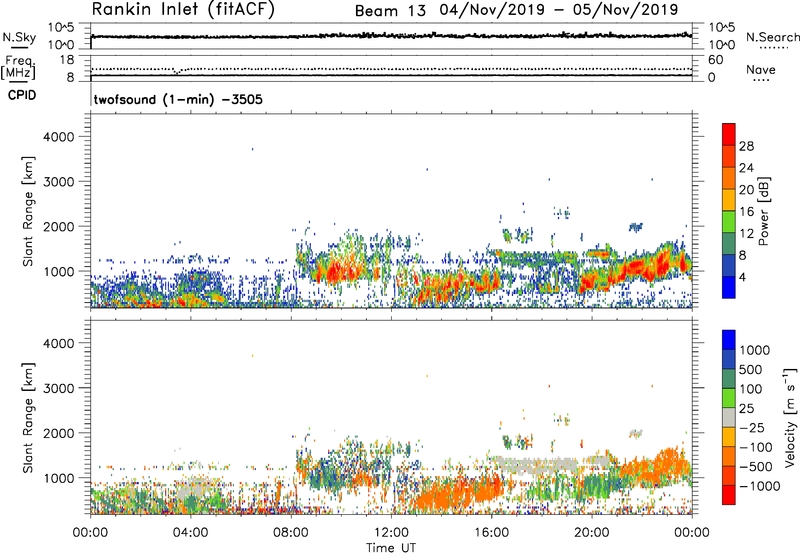Viewport: 800px width, 554px height.
Task: Click the velocity scale value '-1000'
Action: point(759,486)
